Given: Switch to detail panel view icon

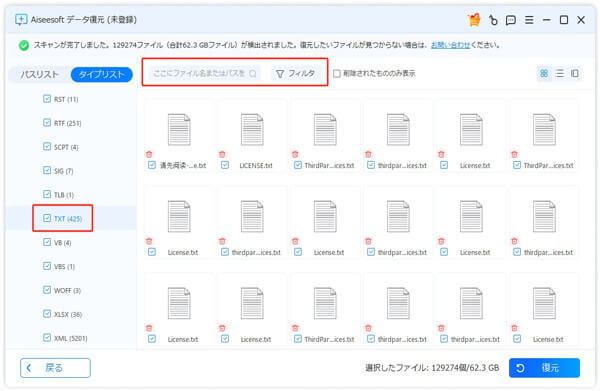Looking at the screenshot, I should (575, 73).
